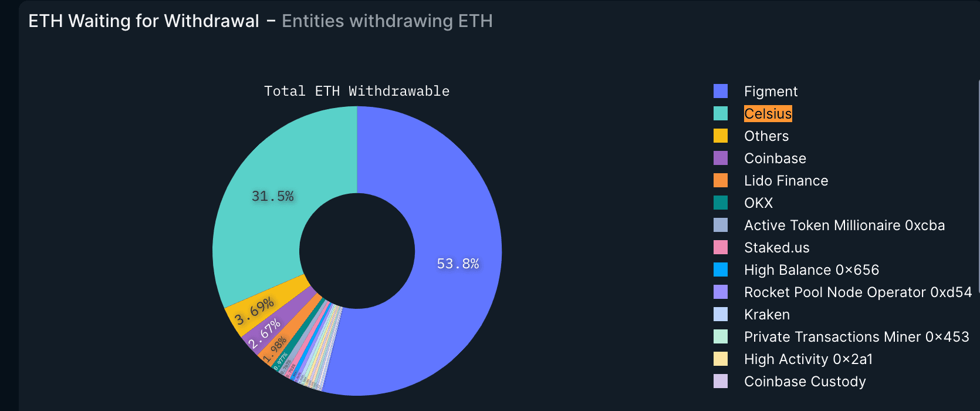Click the yellow Others legend swatch

point(721,136)
